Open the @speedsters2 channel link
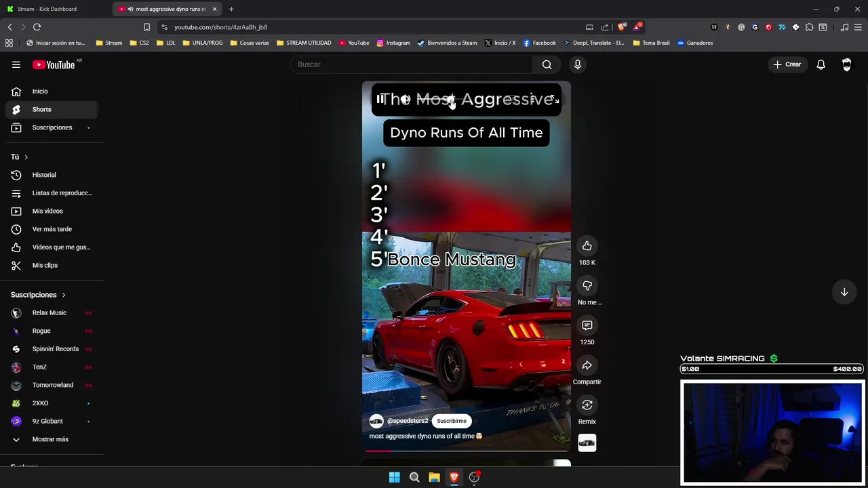The image size is (868, 488). click(x=408, y=421)
